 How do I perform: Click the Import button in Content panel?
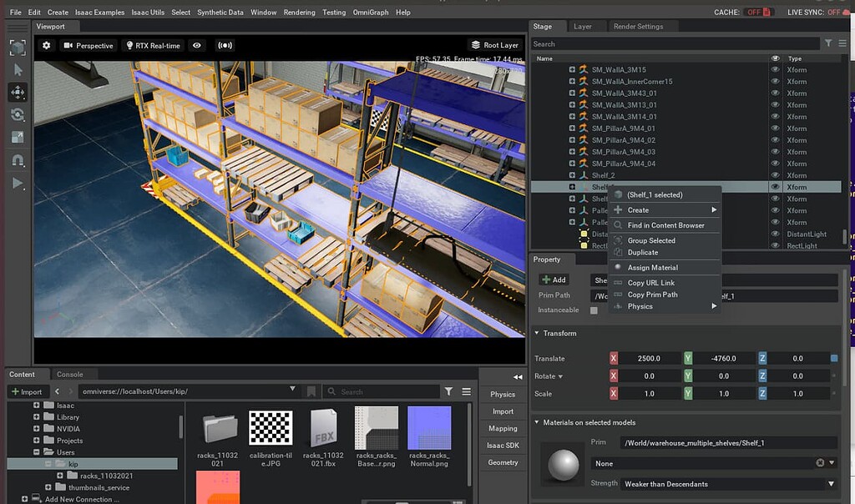[x=27, y=391]
